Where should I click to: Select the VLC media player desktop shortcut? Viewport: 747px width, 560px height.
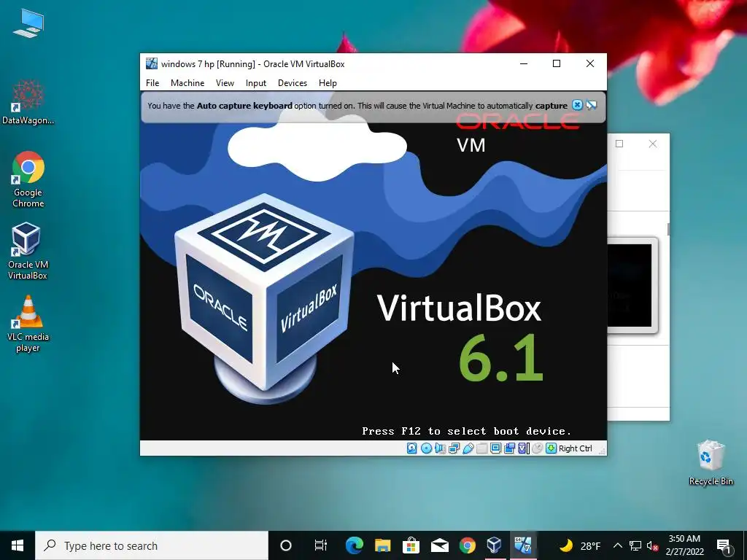pos(28,324)
